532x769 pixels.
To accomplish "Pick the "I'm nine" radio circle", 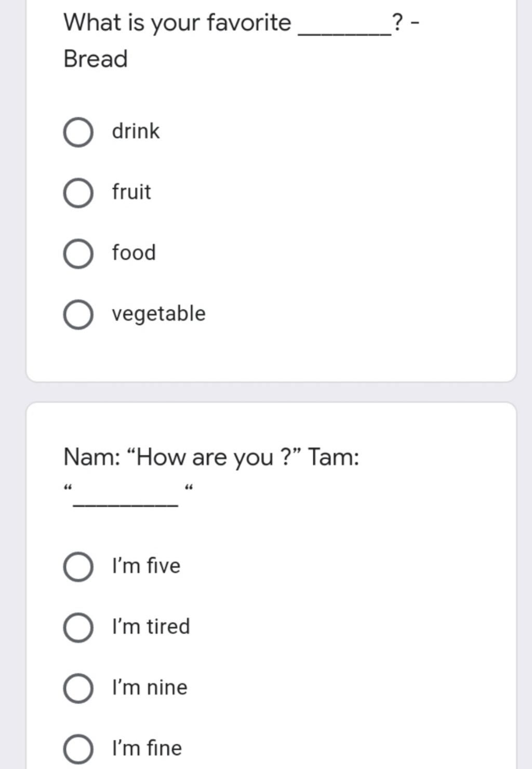I will (x=78, y=688).
